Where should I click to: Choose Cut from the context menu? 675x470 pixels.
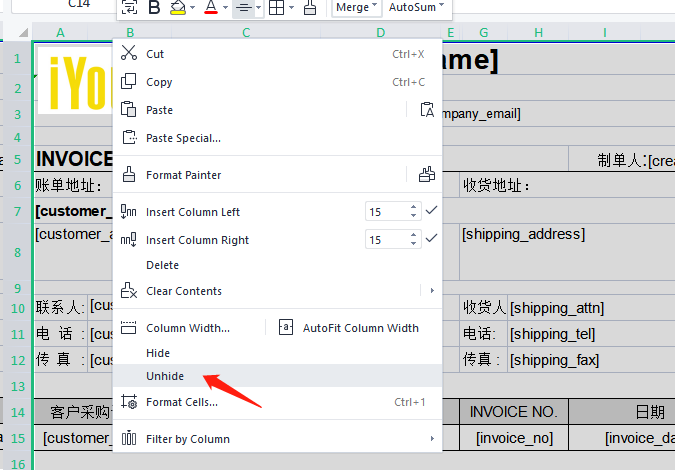[155, 54]
